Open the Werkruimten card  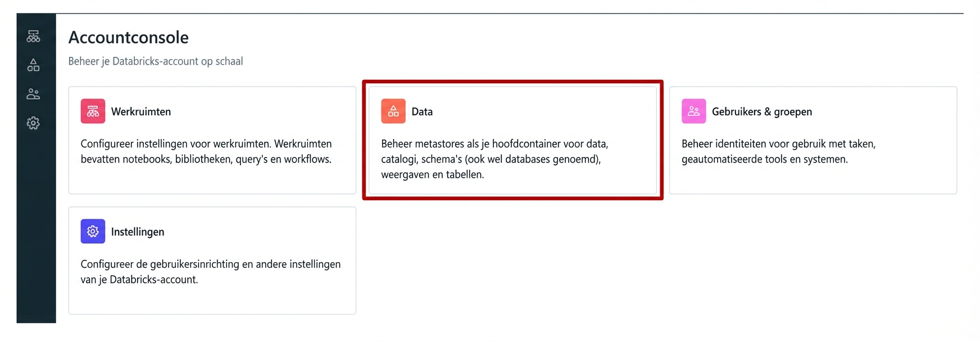point(212,140)
